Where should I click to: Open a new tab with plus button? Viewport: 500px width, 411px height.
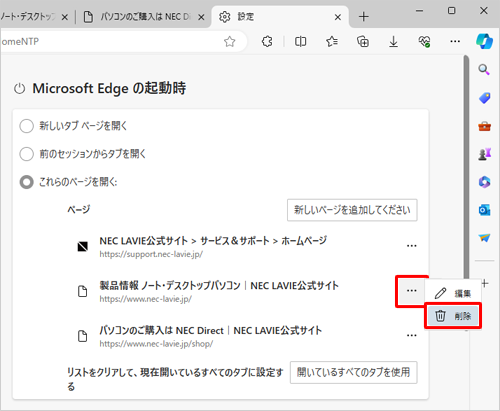tap(364, 17)
